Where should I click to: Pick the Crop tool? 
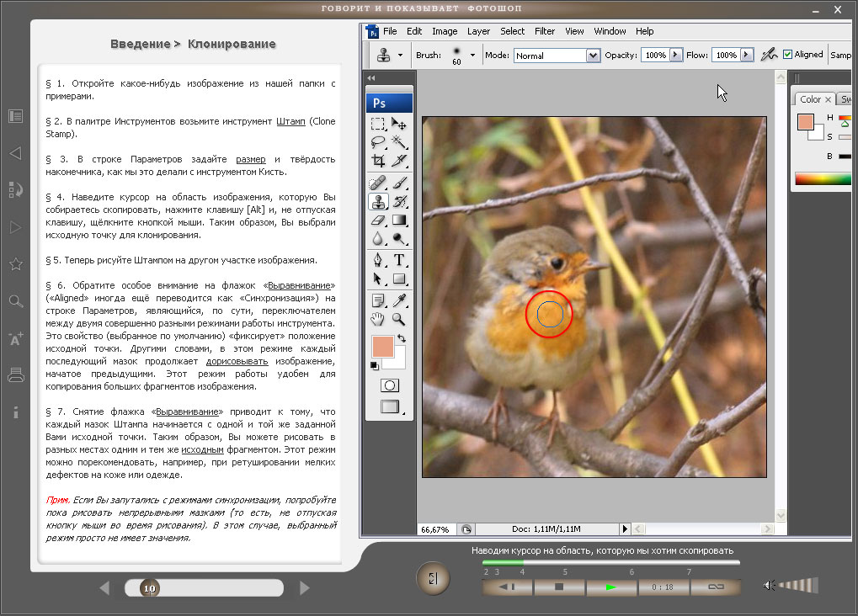(x=378, y=162)
